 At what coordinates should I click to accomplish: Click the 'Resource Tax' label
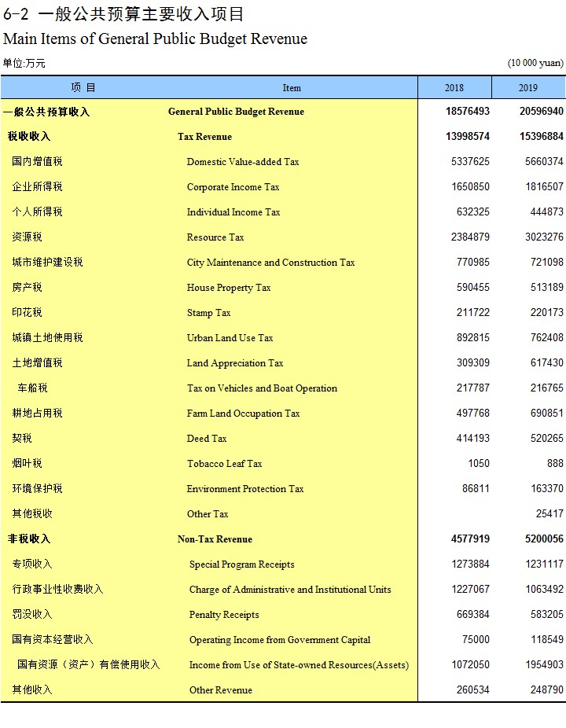coord(215,237)
